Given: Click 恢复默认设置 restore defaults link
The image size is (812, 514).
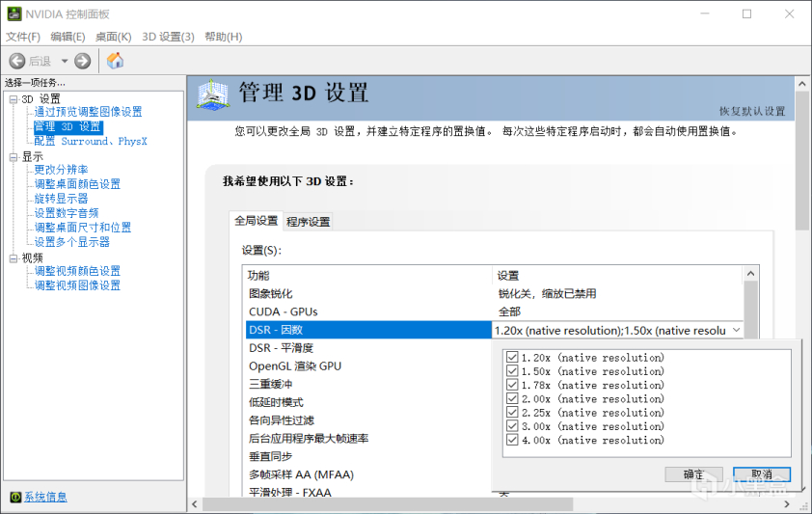Looking at the screenshot, I should tap(752, 111).
